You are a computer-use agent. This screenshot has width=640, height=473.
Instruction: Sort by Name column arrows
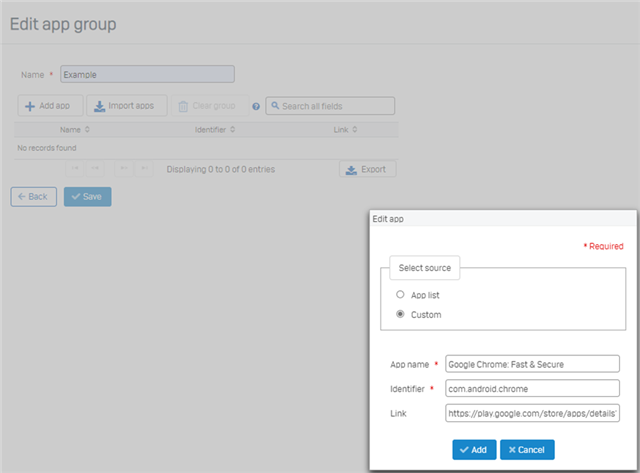[87, 129]
